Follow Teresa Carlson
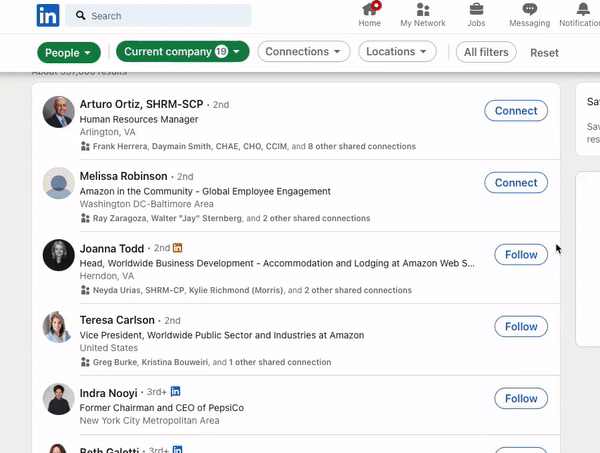Screen dimensions: 600x453 [x=521, y=326]
